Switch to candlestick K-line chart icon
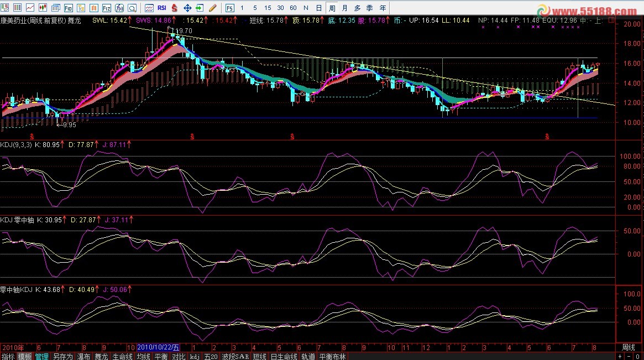 tap(43, 7)
